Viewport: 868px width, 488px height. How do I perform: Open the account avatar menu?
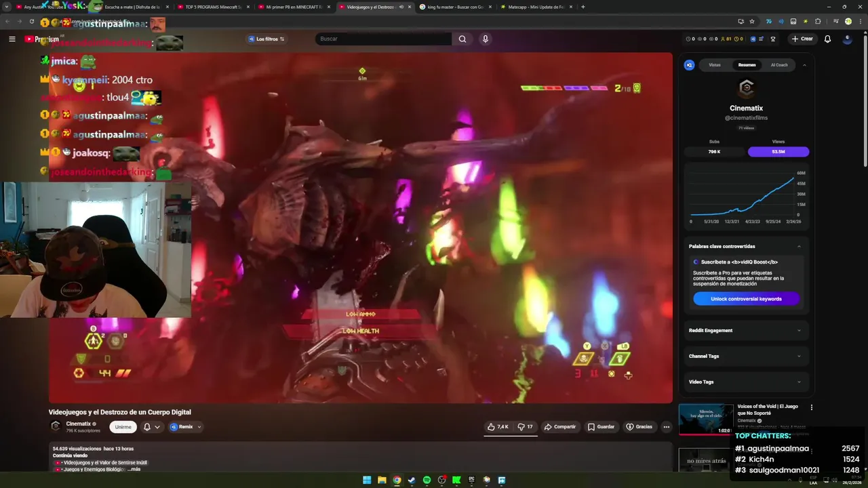coord(847,39)
